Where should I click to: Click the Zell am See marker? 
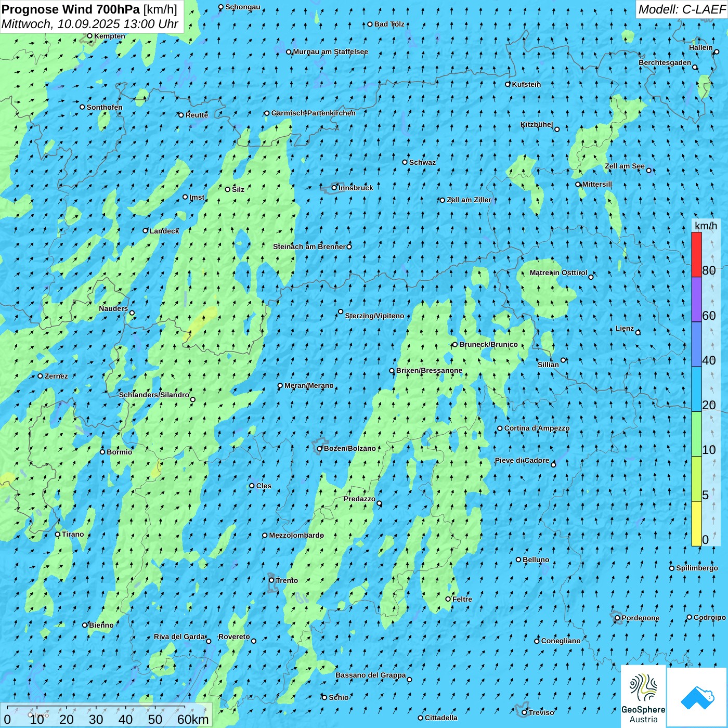pyautogui.click(x=648, y=171)
